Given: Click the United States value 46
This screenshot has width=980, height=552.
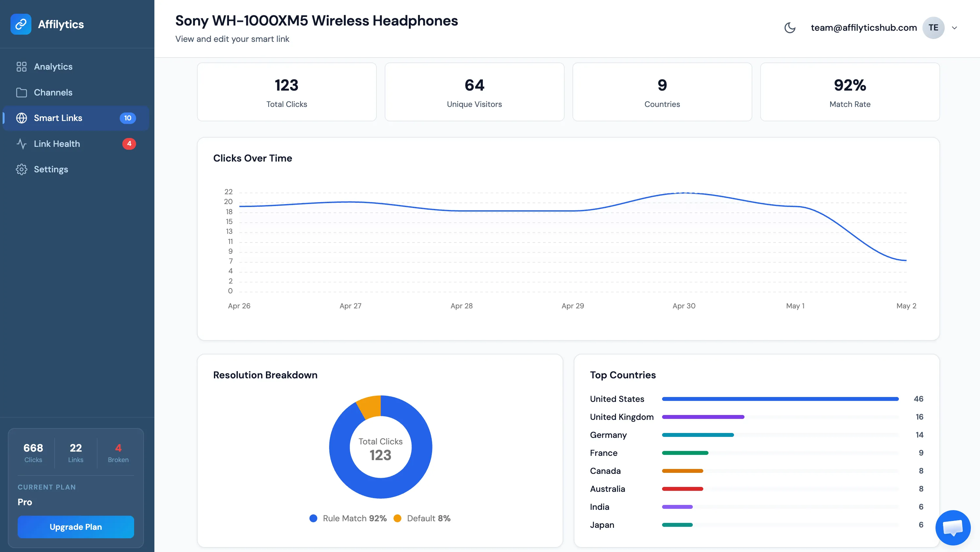Looking at the screenshot, I should click(x=919, y=399).
